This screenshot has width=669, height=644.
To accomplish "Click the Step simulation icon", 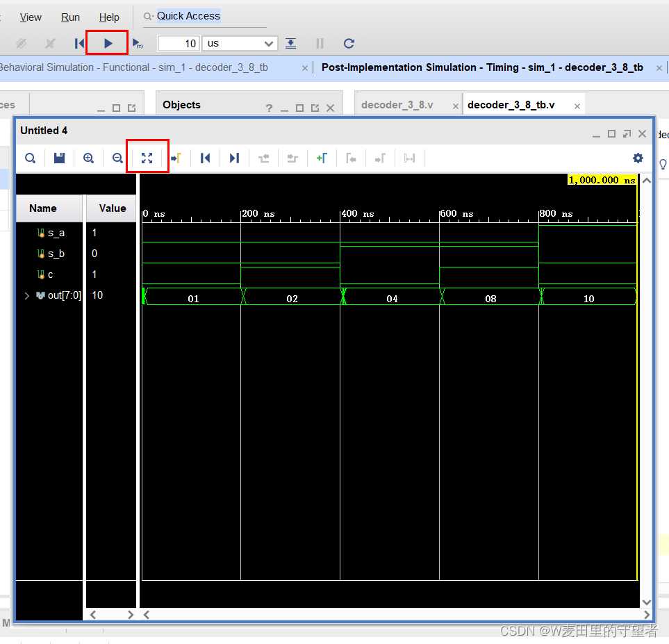I will click(x=290, y=43).
